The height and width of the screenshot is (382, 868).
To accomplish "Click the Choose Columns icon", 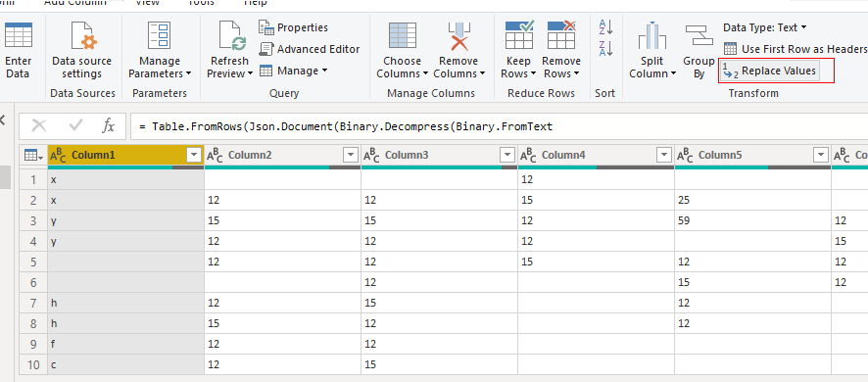I will [x=403, y=36].
